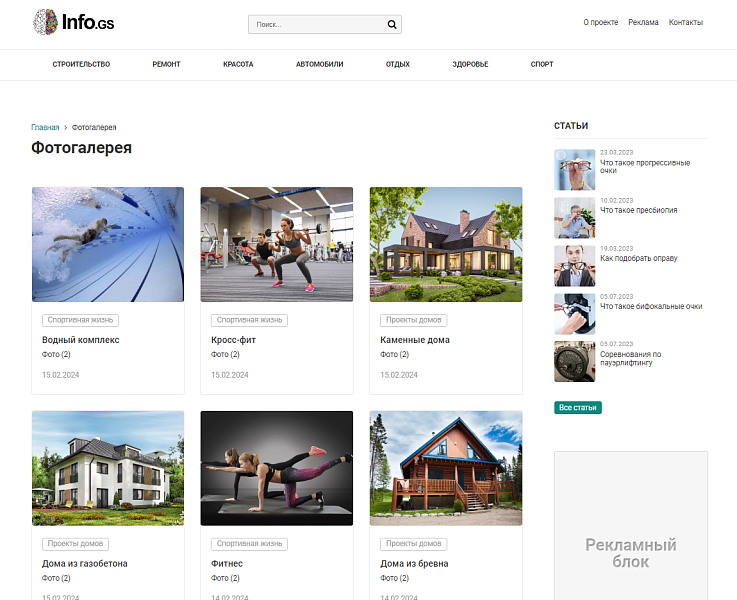
Task: Open the Фитнес gallery title link
Action: click(x=227, y=564)
